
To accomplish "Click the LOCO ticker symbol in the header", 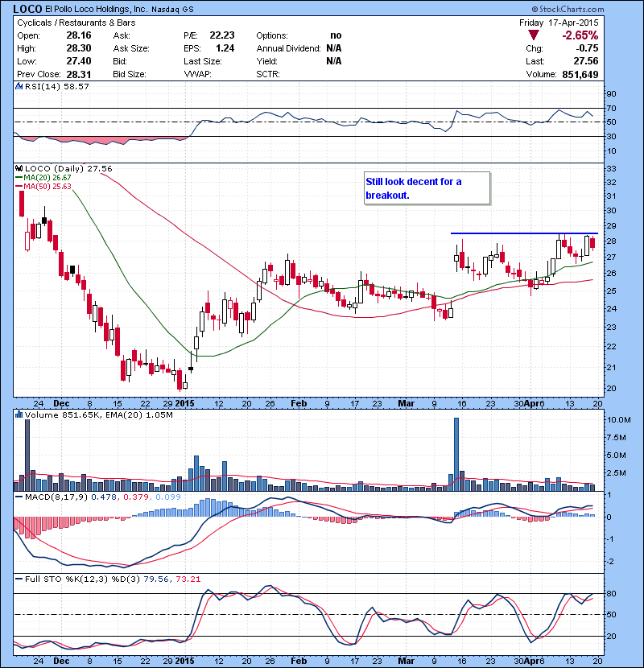I will (x=27, y=9).
